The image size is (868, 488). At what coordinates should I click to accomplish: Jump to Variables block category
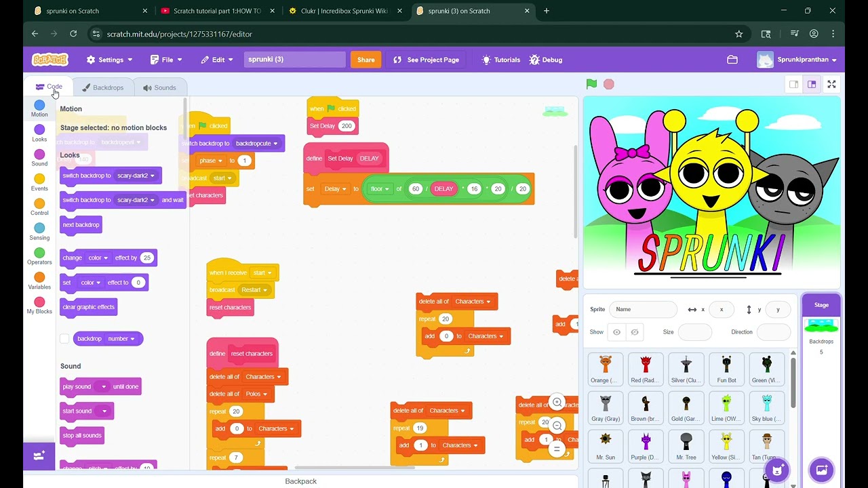coord(39,281)
